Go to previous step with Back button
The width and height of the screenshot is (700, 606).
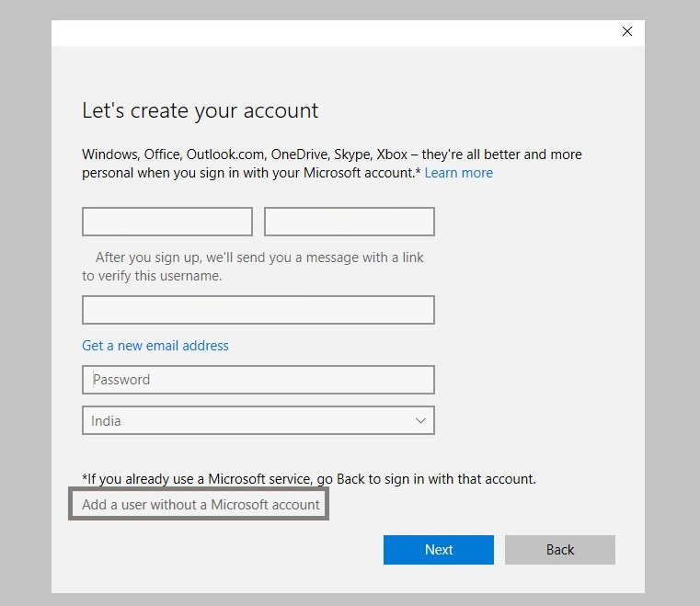560,550
